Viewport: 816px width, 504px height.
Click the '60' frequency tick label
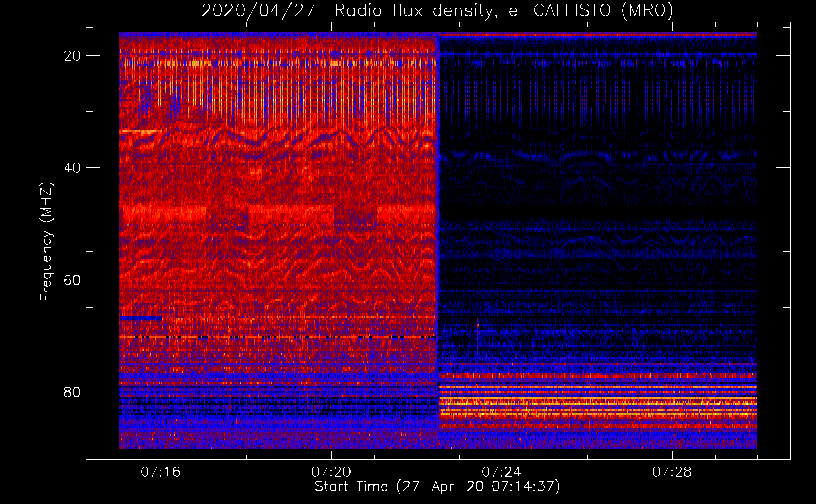click(x=72, y=280)
